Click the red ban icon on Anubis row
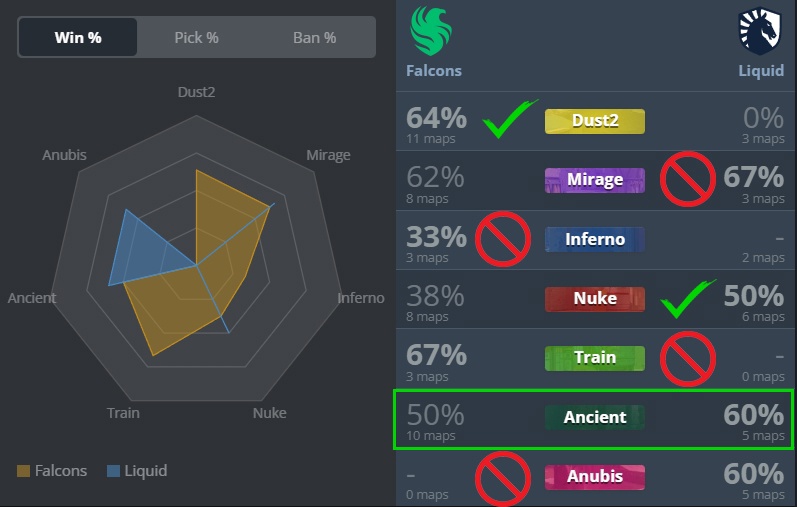The image size is (797, 507). click(x=503, y=479)
